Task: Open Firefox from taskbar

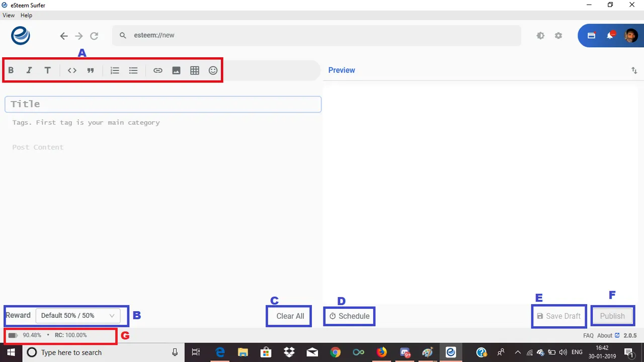Action: pos(382,352)
